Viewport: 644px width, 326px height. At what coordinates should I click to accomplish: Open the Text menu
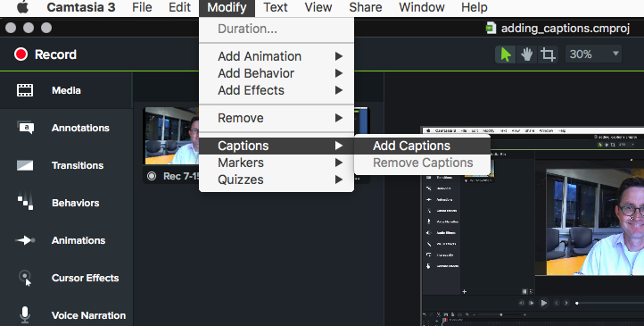276,7
